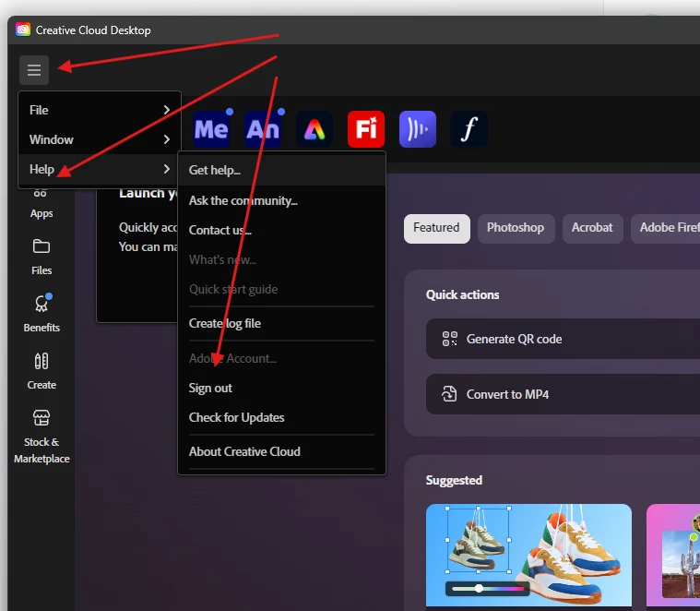700x611 pixels.
Task: Launch Adobe Express app icon
Action: tap(314, 129)
